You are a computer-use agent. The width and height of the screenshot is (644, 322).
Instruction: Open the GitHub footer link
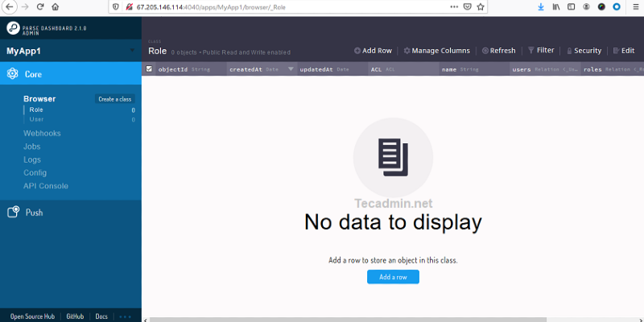[75, 316]
